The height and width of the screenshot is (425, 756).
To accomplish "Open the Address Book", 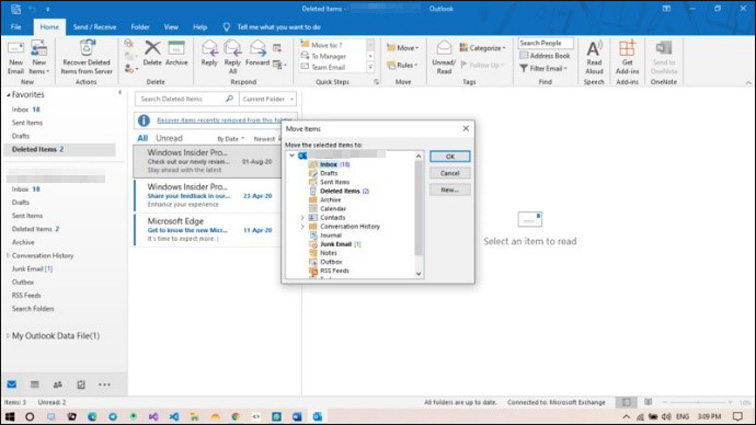I will coord(545,55).
